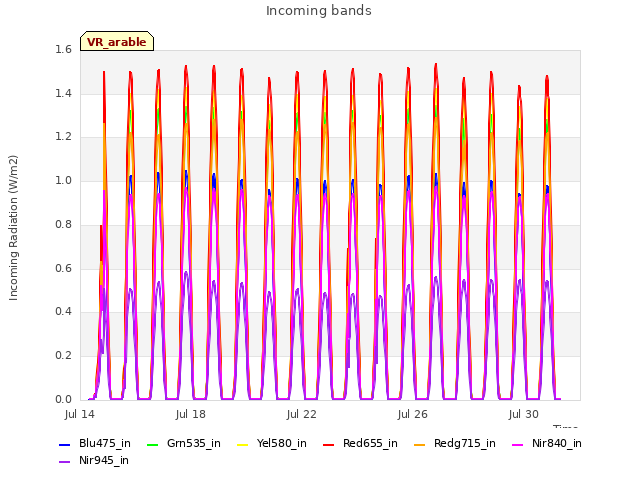
Task: Click the 0.4 y-axis tick label
Action: [x=63, y=312]
